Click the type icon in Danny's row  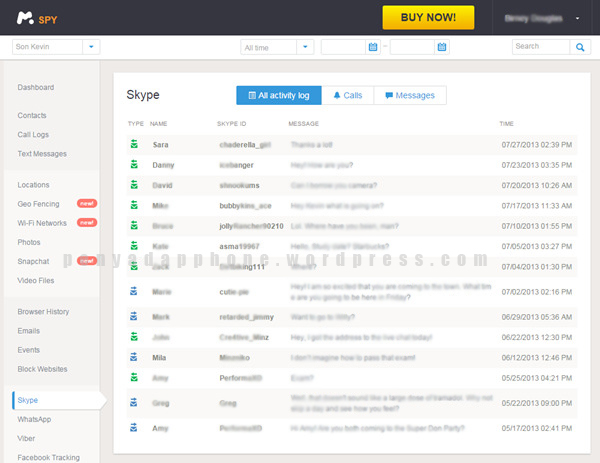point(133,164)
